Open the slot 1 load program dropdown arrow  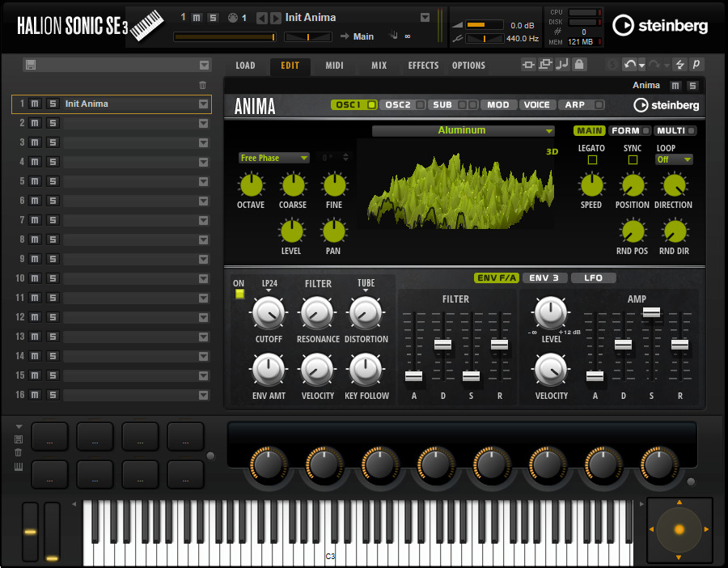tap(203, 104)
